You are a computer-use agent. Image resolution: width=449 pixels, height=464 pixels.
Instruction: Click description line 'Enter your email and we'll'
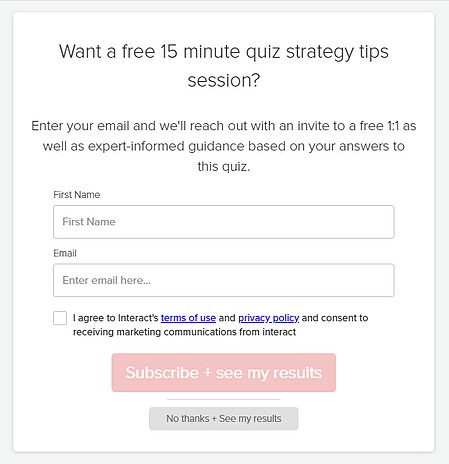pyautogui.click(x=224, y=126)
